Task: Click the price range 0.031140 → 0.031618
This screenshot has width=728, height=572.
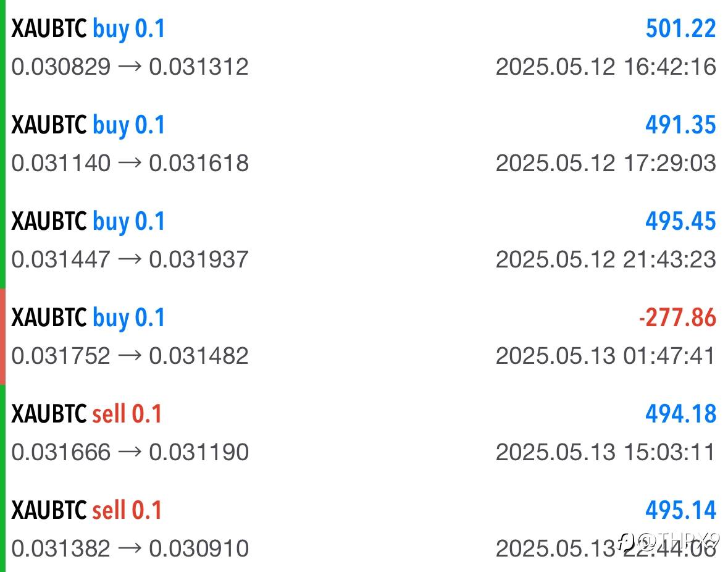Action: (x=130, y=164)
